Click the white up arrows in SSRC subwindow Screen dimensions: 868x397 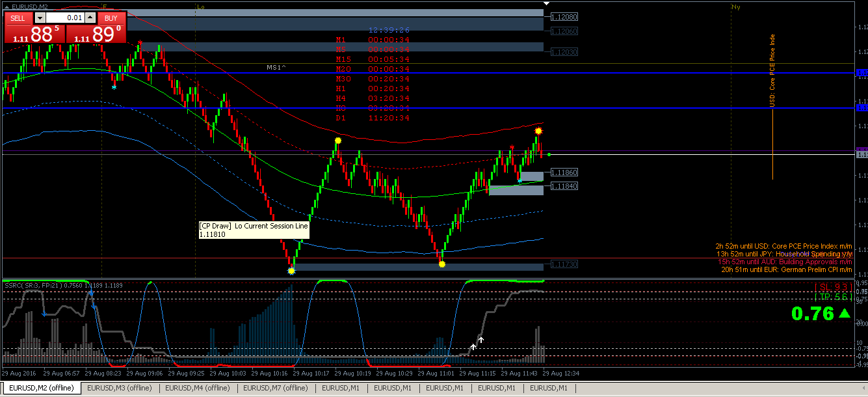point(477,343)
